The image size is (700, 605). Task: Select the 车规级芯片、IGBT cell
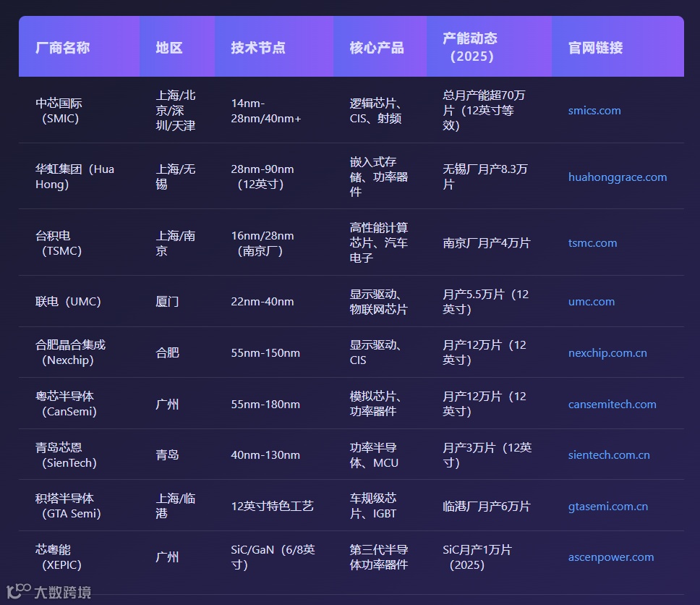[x=380, y=506]
